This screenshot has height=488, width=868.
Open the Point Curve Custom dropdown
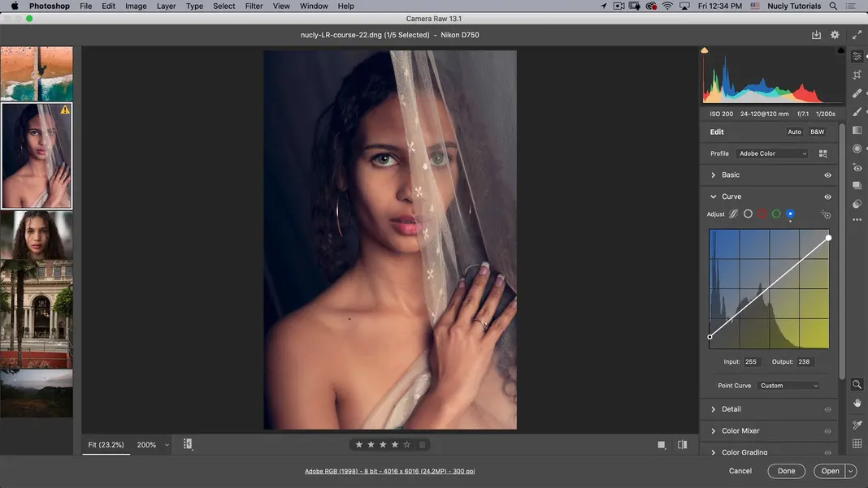coord(788,386)
